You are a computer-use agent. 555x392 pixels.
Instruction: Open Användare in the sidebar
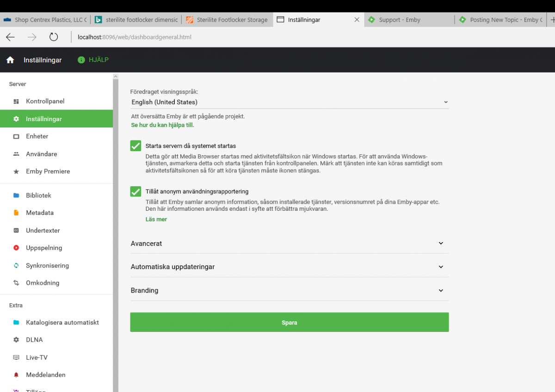[x=56, y=154]
